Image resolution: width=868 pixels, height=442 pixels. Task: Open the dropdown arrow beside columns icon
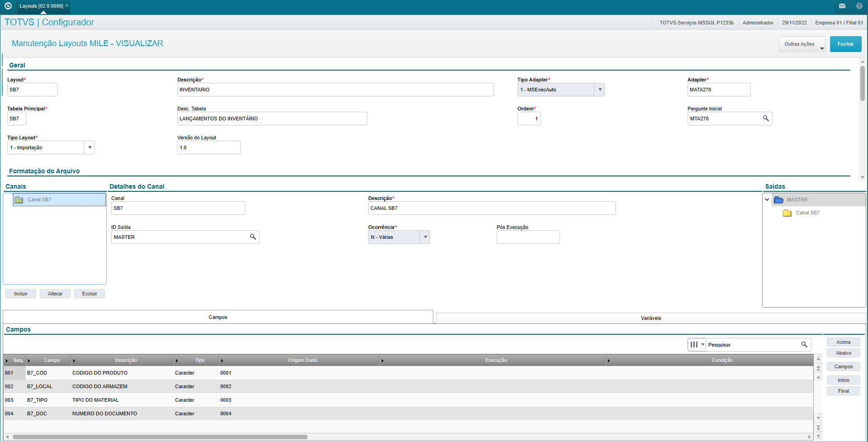(x=702, y=345)
